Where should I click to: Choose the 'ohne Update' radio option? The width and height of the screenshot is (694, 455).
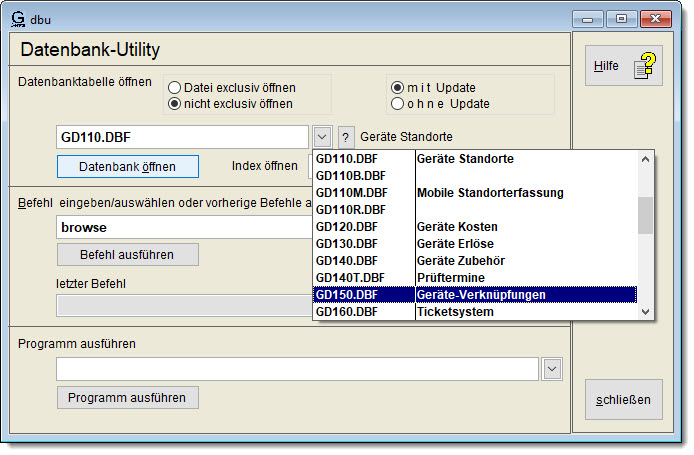pos(398,103)
